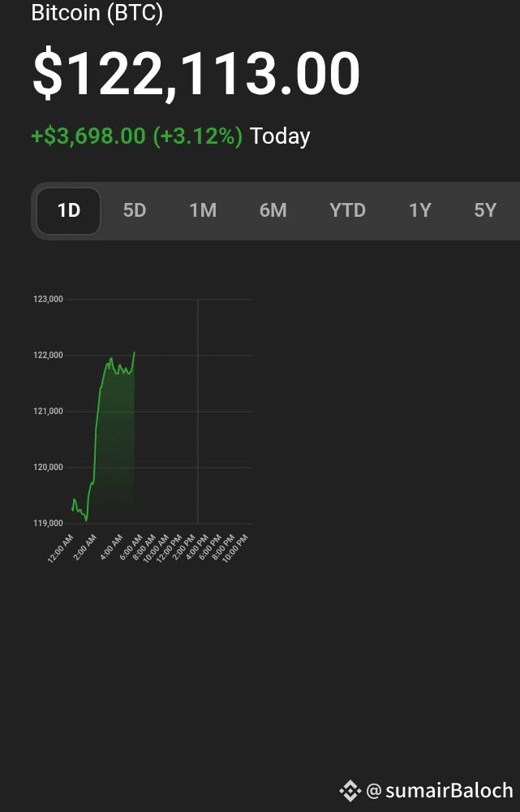The image size is (520, 812).
Task: Switch to the 1Y chart range
Action: 419,211
